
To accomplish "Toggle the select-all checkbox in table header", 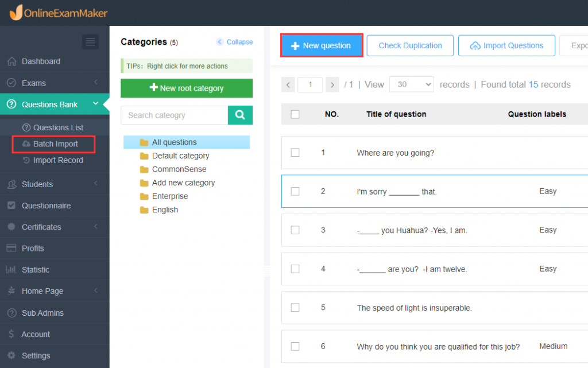I will [295, 114].
